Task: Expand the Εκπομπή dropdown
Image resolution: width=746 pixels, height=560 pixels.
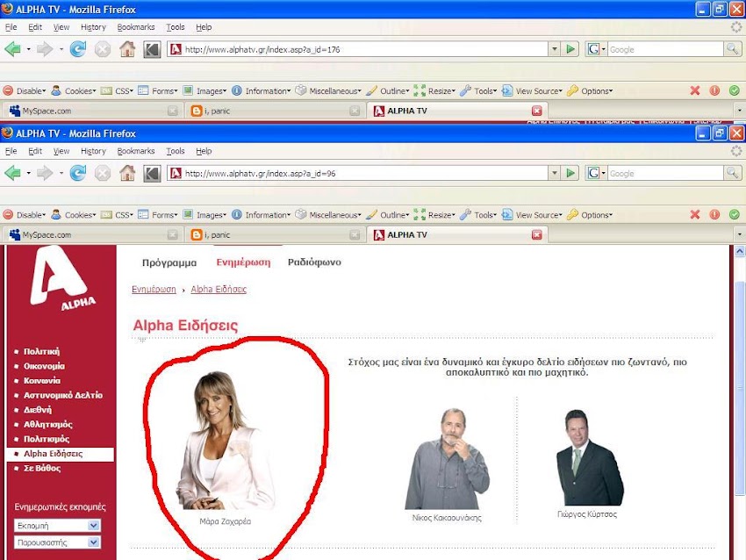Action: coord(94,525)
